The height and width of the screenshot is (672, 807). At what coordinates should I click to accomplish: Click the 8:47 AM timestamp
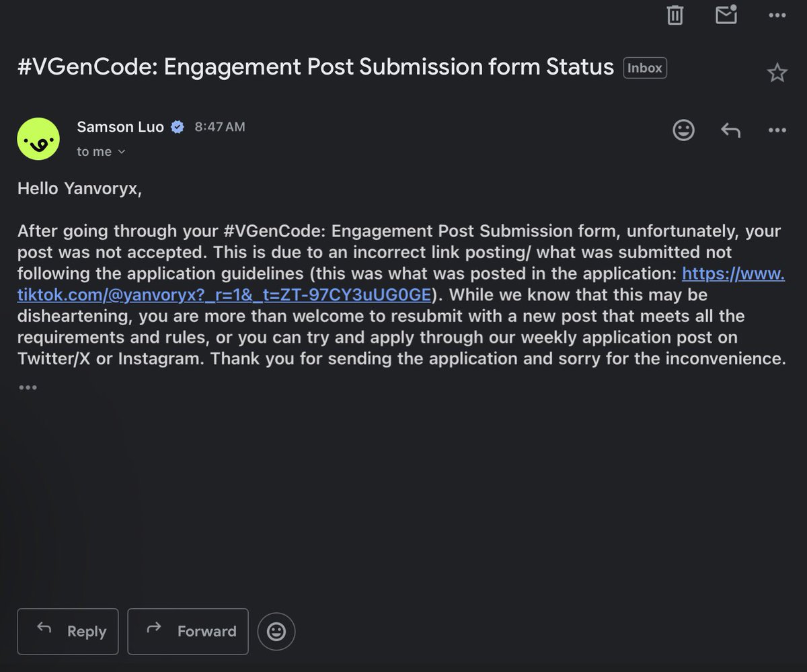(220, 127)
